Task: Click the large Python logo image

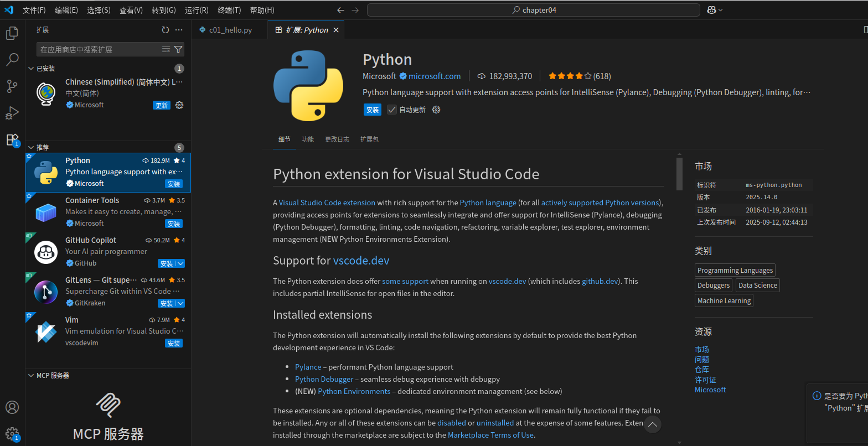Action: pos(308,86)
